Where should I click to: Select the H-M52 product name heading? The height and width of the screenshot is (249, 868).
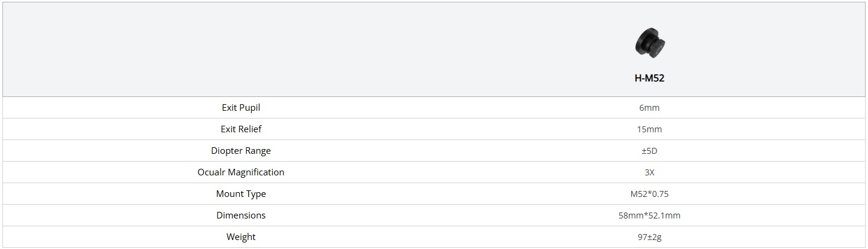point(649,78)
